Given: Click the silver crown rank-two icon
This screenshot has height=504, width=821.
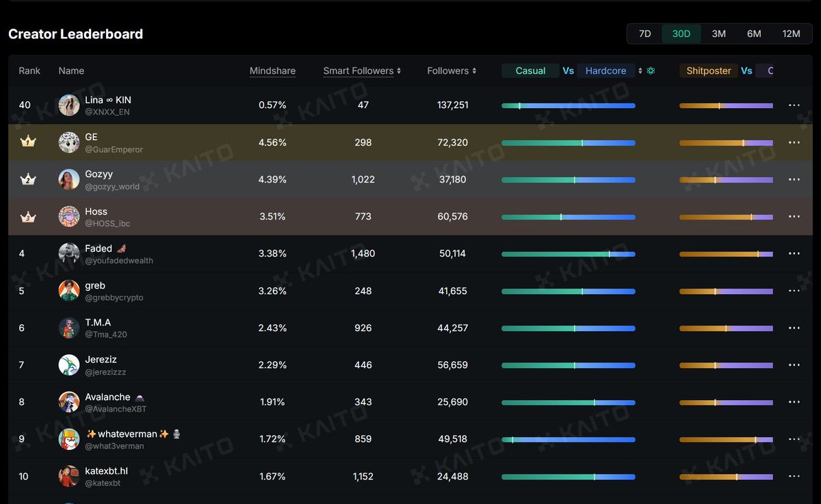Looking at the screenshot, I should (28, 179).
